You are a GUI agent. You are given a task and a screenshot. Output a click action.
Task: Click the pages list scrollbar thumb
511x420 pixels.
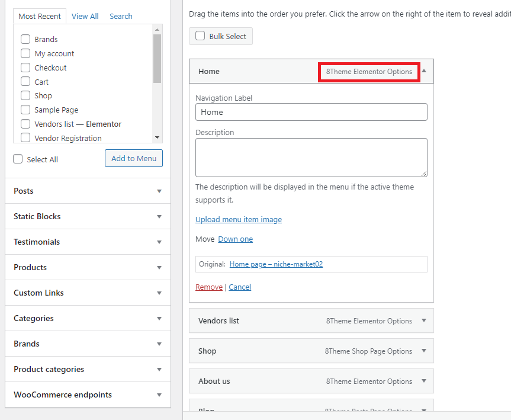click(x=157, y=59)
